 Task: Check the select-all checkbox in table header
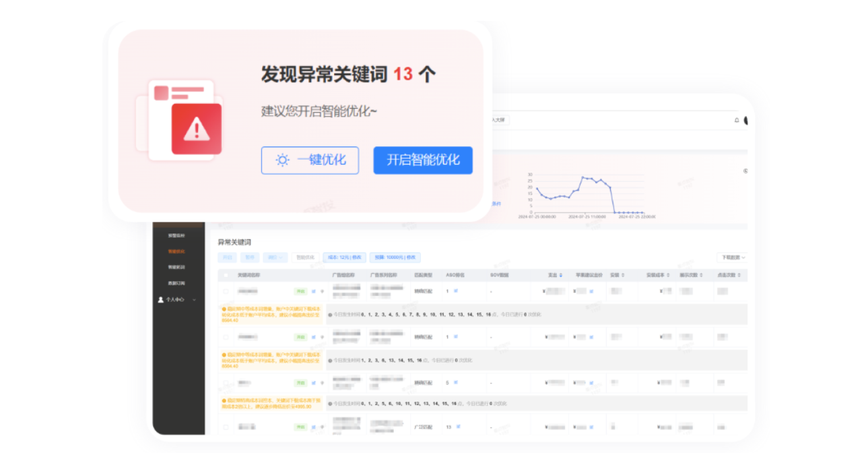[x=226, y=275]
